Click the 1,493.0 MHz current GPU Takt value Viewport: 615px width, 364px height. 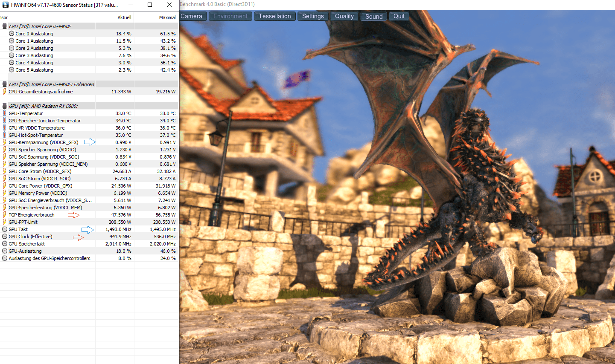click(x=119, y=229)
